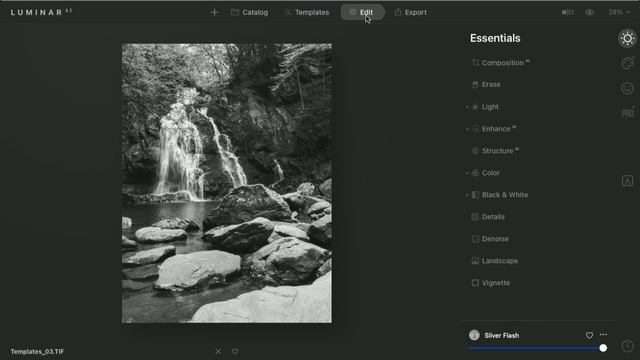Viewport: 640px width, 360px height.
Task: Click the Silver Flash template thumbnail
Action: click(474, 335)
